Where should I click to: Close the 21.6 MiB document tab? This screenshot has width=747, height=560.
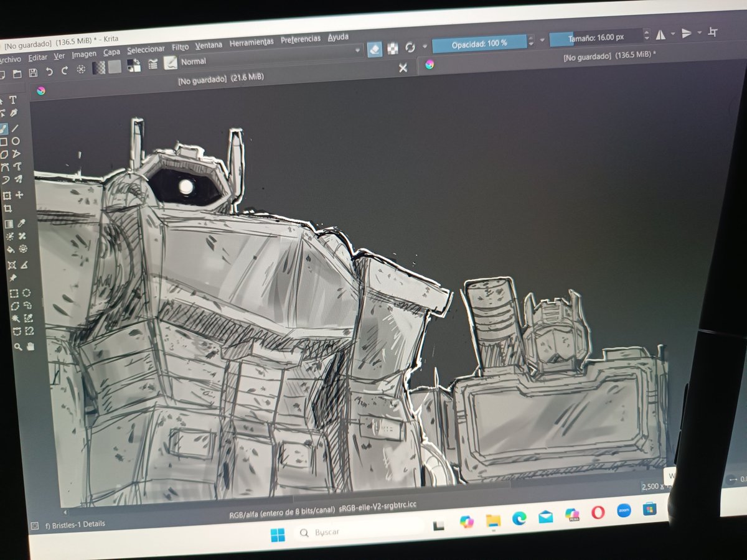(x=403, y=68)
